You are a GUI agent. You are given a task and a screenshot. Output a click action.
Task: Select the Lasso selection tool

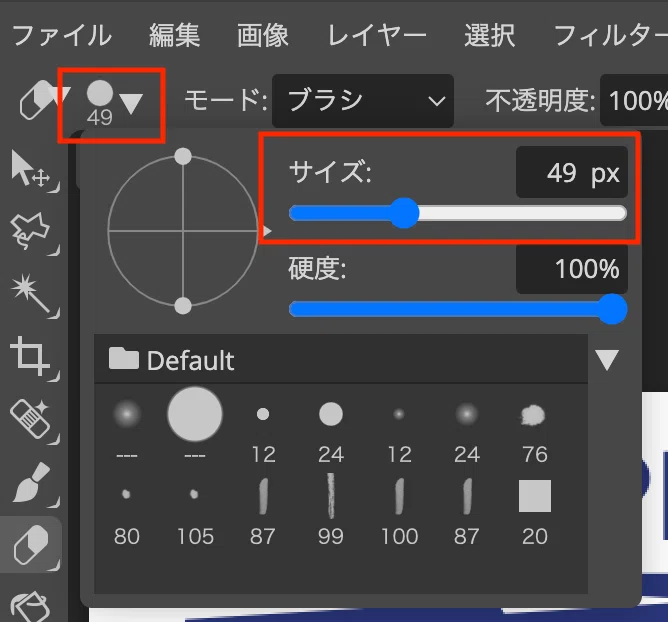(x=31, y=231)
